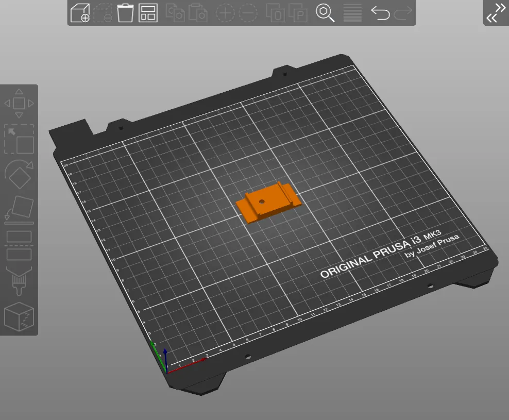
Task: Select the Place on face tool
Action: (x=19, y=210)
